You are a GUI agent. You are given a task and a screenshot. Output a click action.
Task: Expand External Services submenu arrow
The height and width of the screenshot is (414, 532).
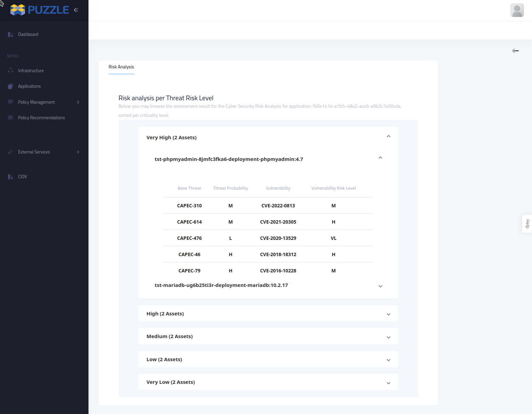click(x=78, y=152)
